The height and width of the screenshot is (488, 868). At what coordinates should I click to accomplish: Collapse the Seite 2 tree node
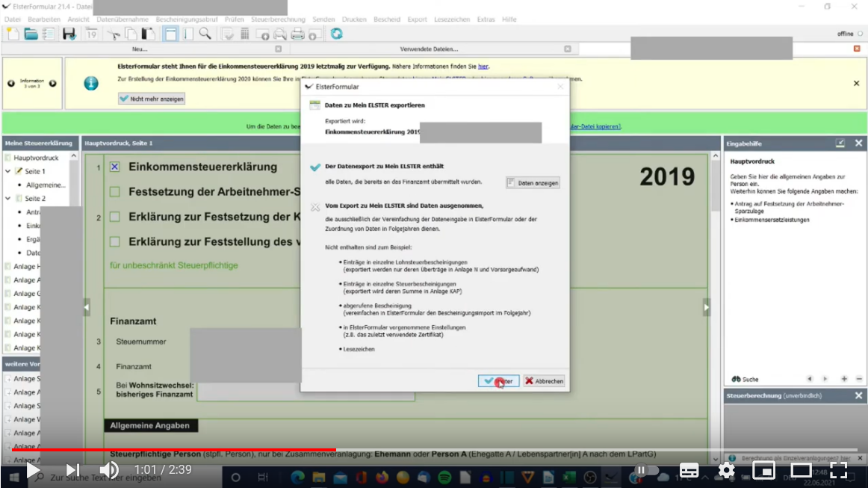(7, 198)
